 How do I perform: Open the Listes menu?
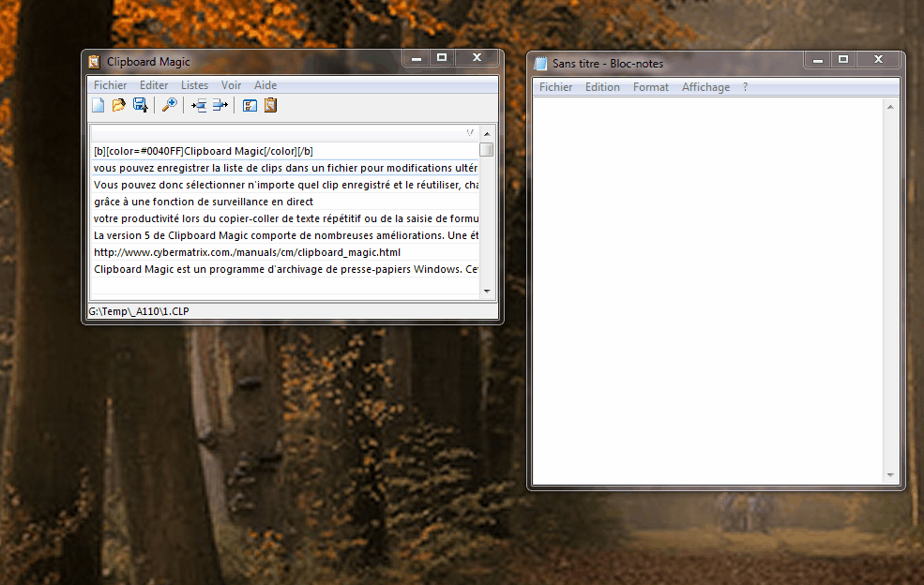194,85
